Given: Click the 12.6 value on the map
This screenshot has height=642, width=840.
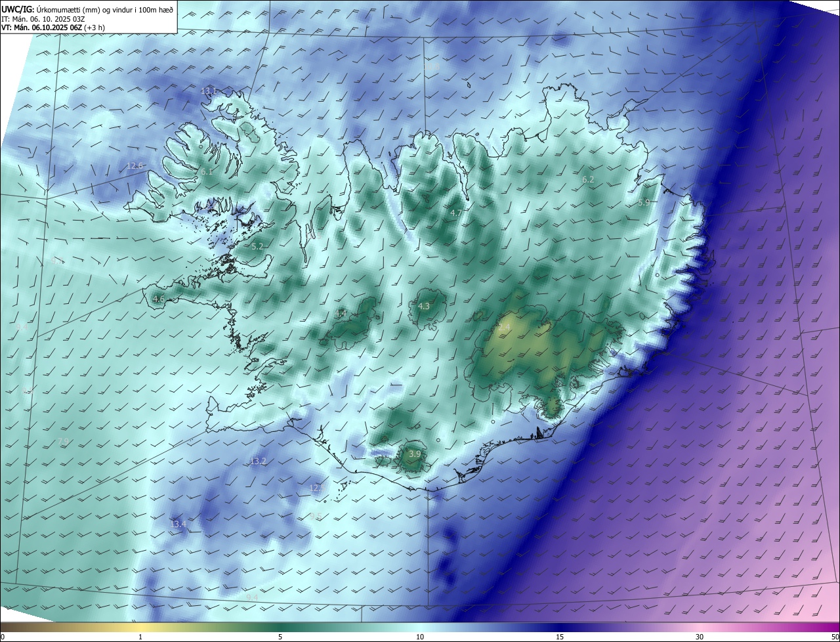Looking at the screenshot, I should pyautogui.click(x=135, y=165).
